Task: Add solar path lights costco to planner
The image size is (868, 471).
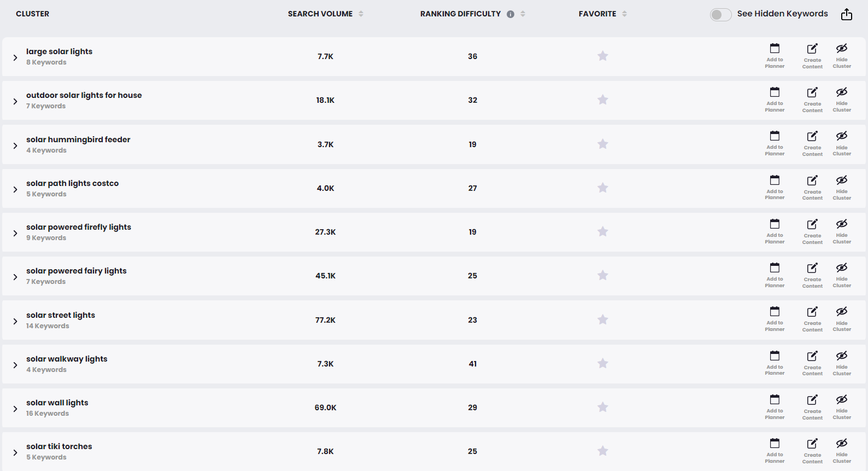Action: point(775,187)
